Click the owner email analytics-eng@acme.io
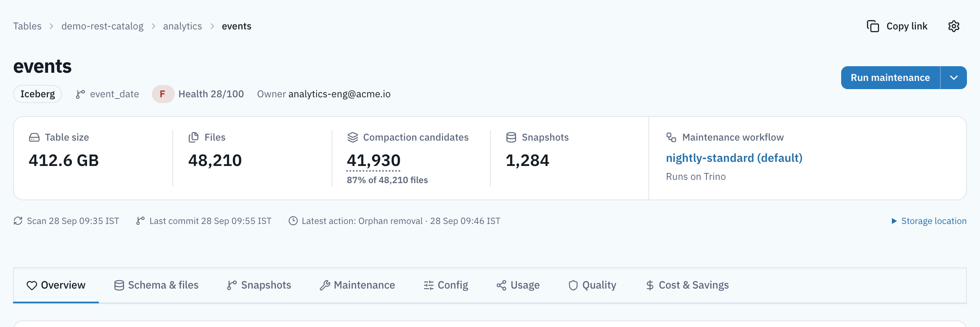980x327 pixels. pos(339,94)
